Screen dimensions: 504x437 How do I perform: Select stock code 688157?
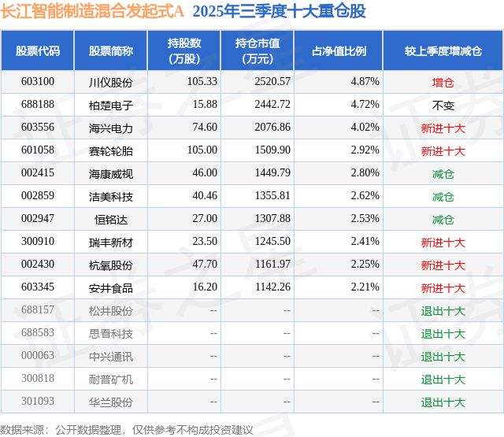point(38,309)
